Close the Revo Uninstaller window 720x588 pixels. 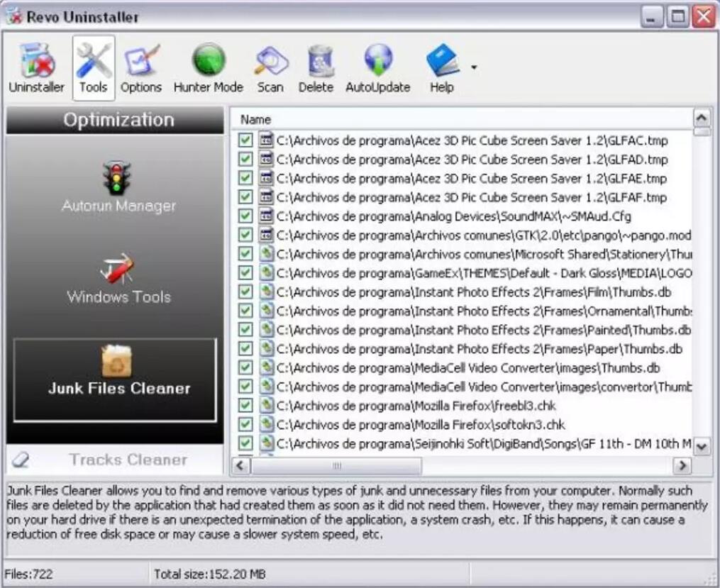pos(704,16)
